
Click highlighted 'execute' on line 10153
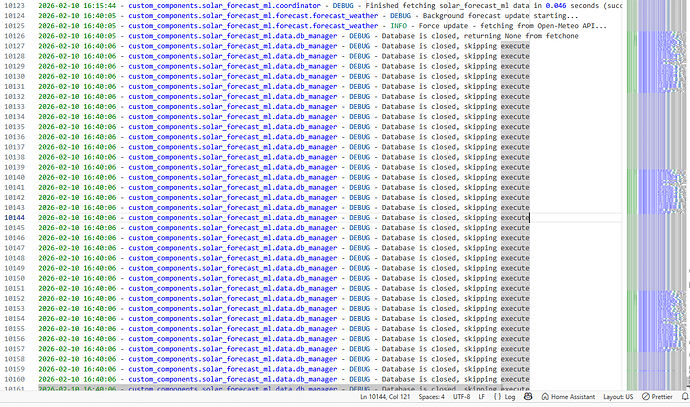pyautogui.click(x=515, y=308)
